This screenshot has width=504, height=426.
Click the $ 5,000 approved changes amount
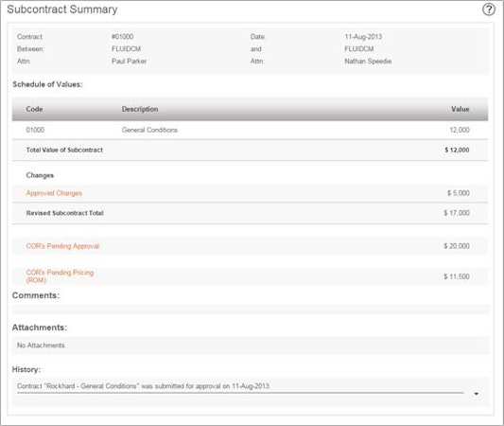458,193
